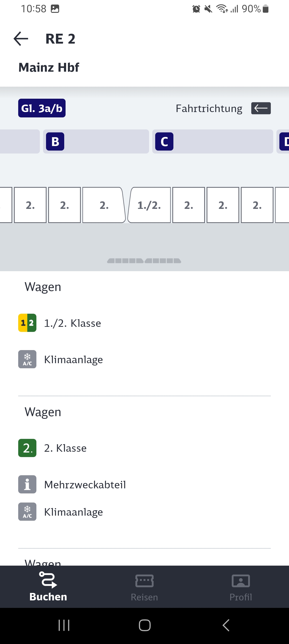Select the 2. class wagon right of 1./2. wagon

point(189,205)
